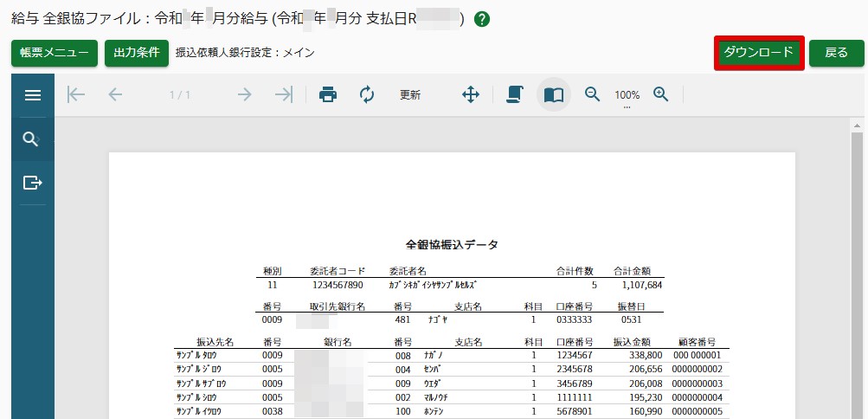Click the 振込先名 column header
868x419 pixels.
click(215, 342)
